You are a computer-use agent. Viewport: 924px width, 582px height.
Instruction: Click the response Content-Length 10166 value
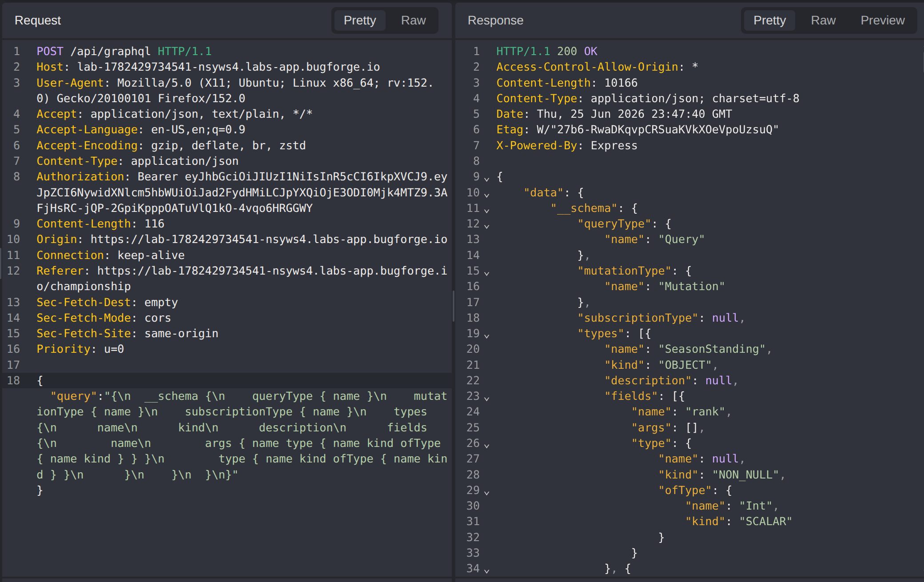click(621, 83)
